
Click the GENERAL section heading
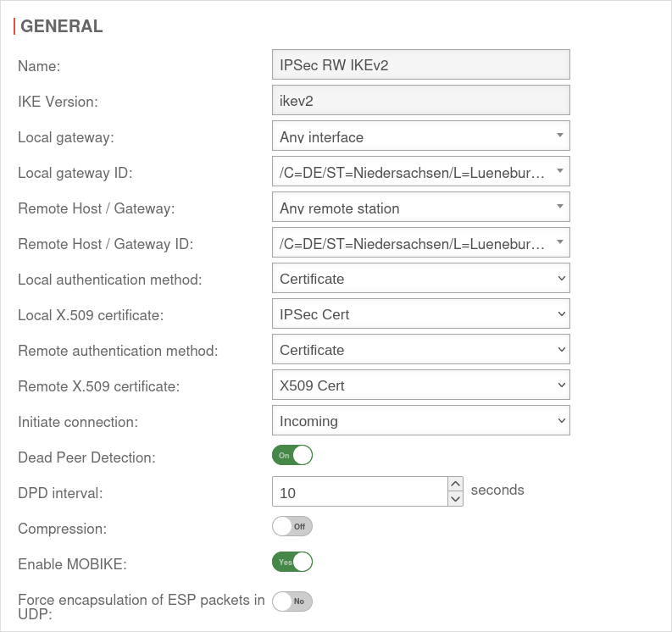click(x=62, y=26)
